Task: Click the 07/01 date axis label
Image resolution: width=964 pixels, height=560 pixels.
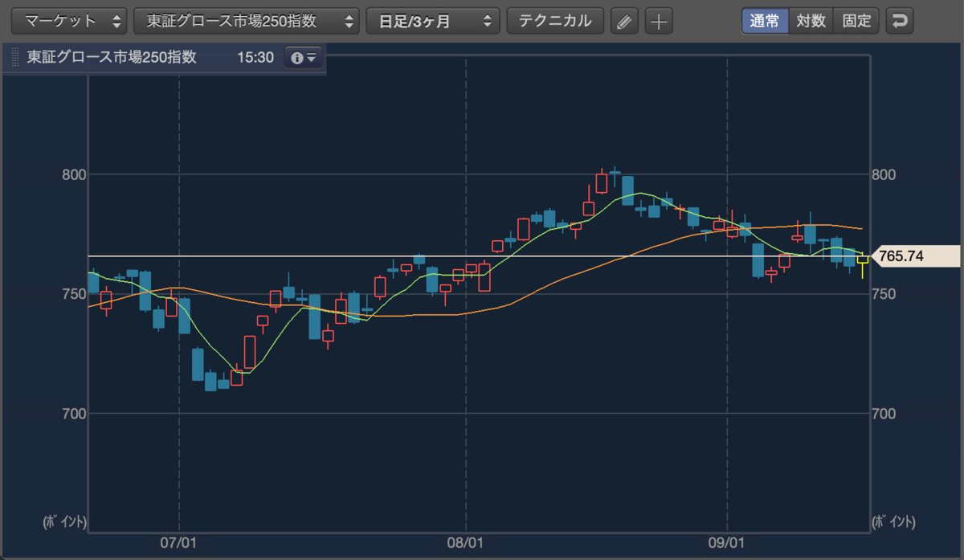Action: coord(179,543)
